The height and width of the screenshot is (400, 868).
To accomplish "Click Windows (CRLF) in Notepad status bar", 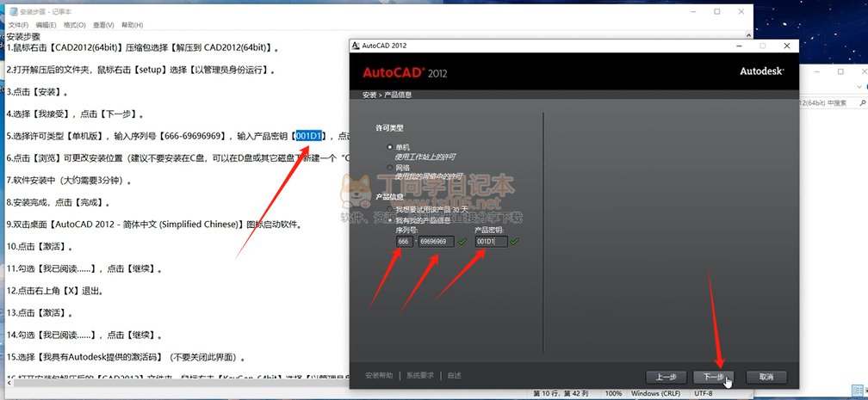I will [654, 393].
